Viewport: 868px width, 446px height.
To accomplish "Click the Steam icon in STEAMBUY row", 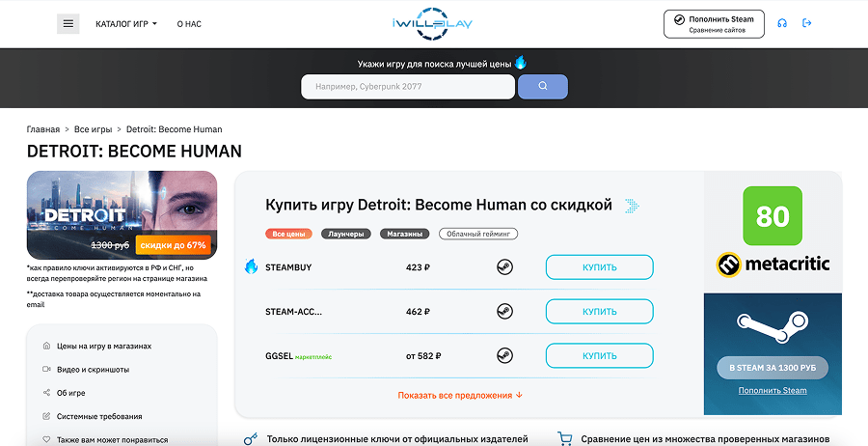I will click(504, 267).
